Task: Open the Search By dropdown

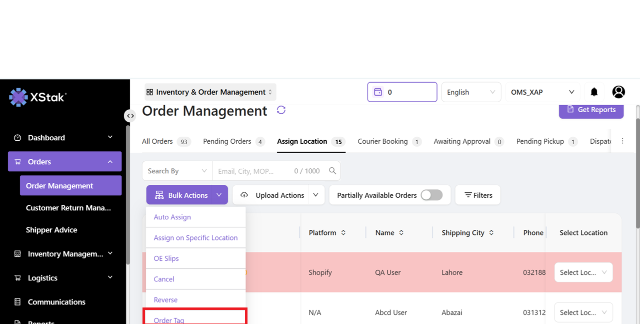Action: (x=177, y=171)
